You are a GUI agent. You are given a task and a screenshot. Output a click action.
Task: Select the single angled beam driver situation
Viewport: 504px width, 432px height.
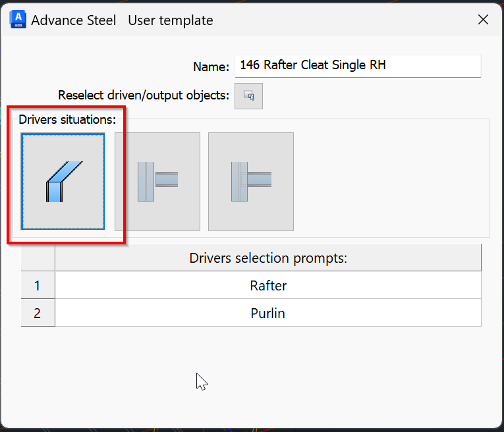pos(63,181)
